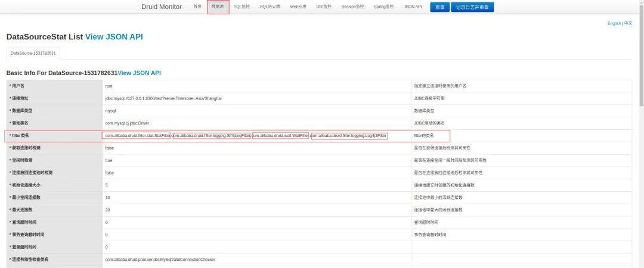This screenshot has width=644, height=268.
Task: Click the 记录日志并重置 button
Action: pyautogui.click(x=472, y=7)
